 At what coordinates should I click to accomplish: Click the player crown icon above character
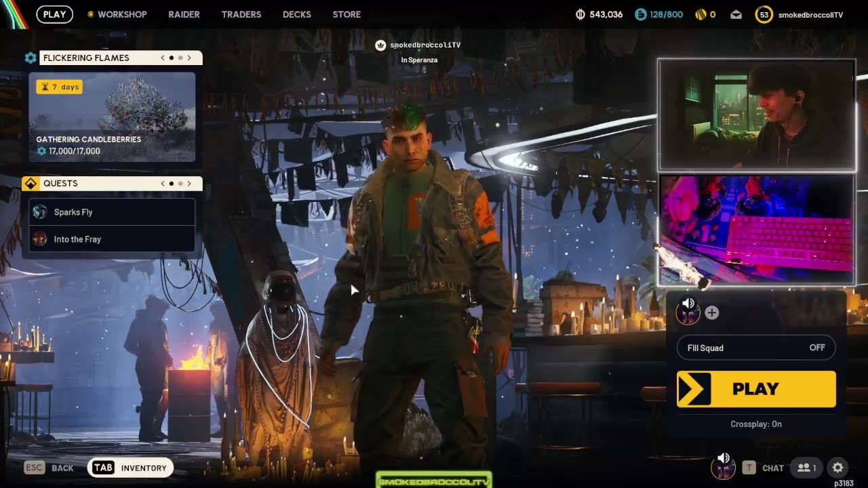(380, 45)
